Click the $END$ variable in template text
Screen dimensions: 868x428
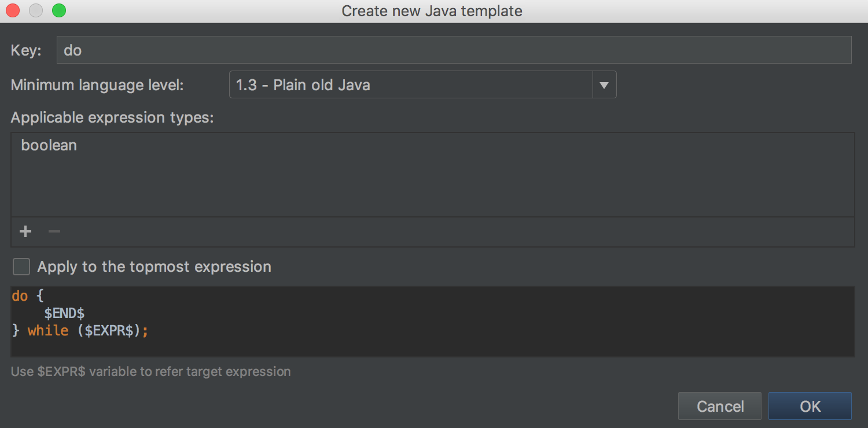tap(64, 313)
